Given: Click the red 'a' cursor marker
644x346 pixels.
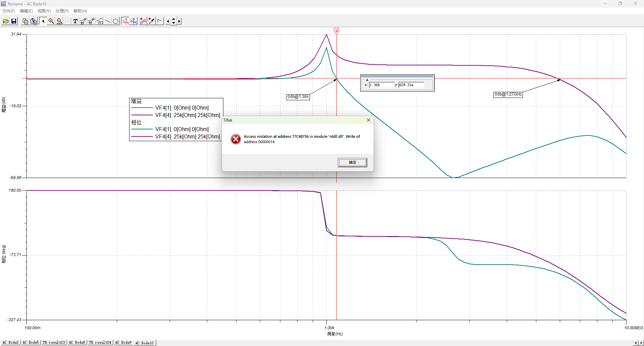Looking at the screenshot, I should 336,31.
